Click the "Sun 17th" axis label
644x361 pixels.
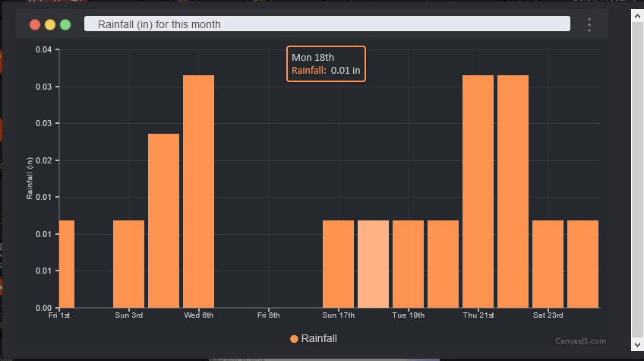(339, 315)
